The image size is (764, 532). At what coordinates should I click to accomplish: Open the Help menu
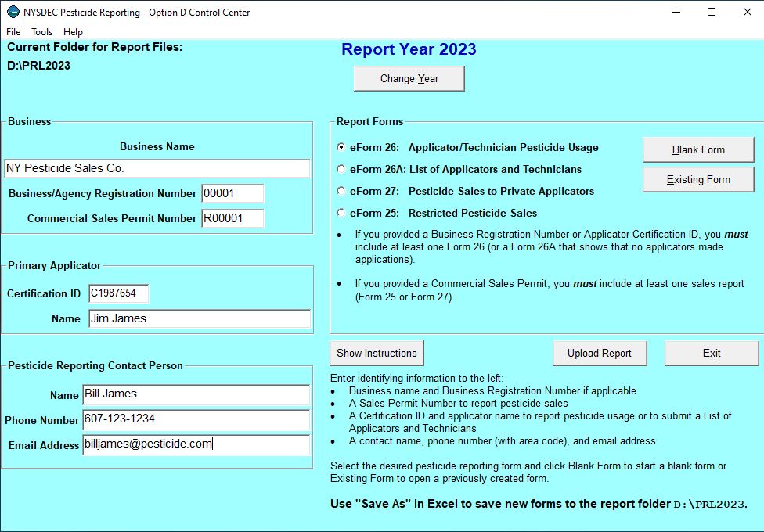[x=73, y=32]
